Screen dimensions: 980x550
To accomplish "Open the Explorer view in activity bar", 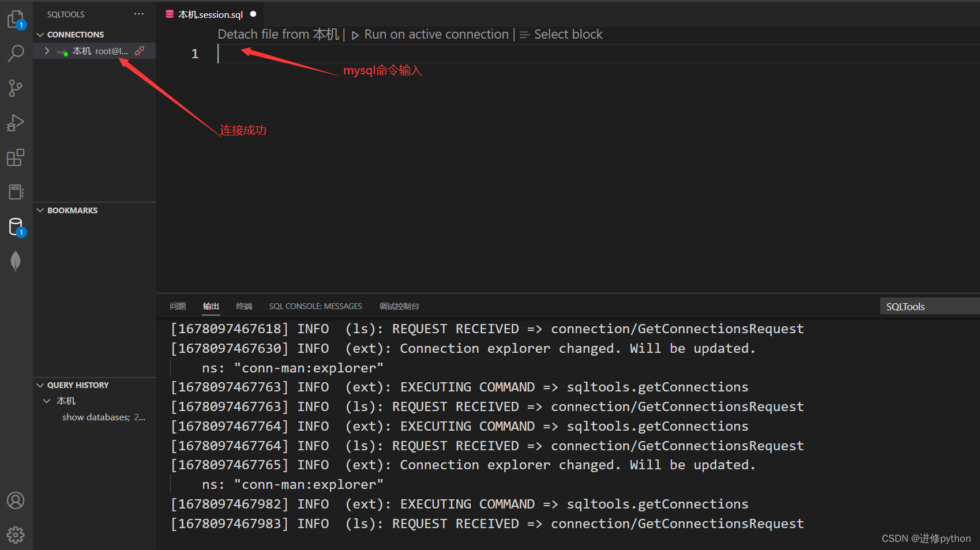I will (x=16, y=19).
